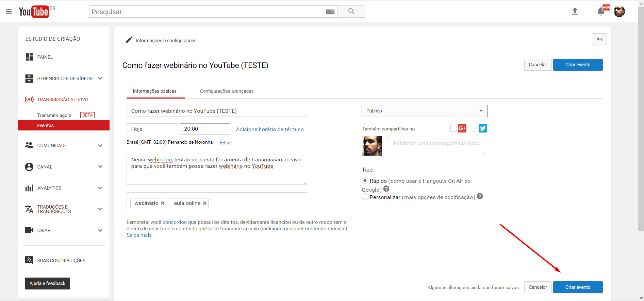Image resolution: width=644 pixels, height=301 pixels.
Task: Check the Google+ share checkbox
Action: [453, 128]
